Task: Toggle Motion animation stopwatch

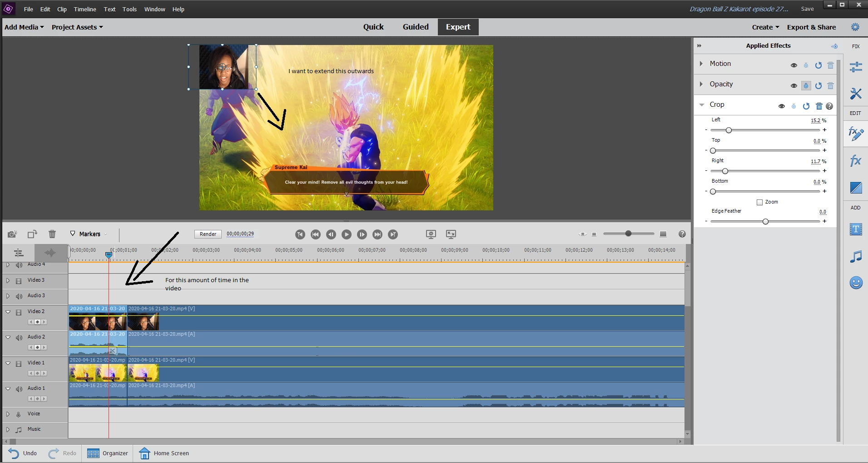Action: [806, 65]
